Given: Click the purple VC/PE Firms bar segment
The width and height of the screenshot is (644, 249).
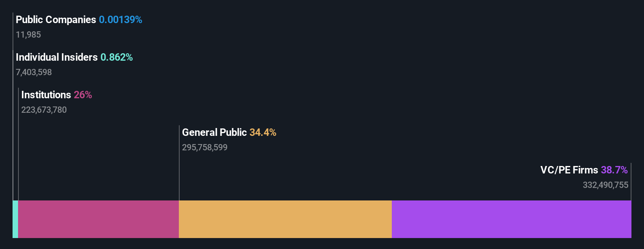Looking at the screenshot, I should pyautogui.click(x=511, y=219).
